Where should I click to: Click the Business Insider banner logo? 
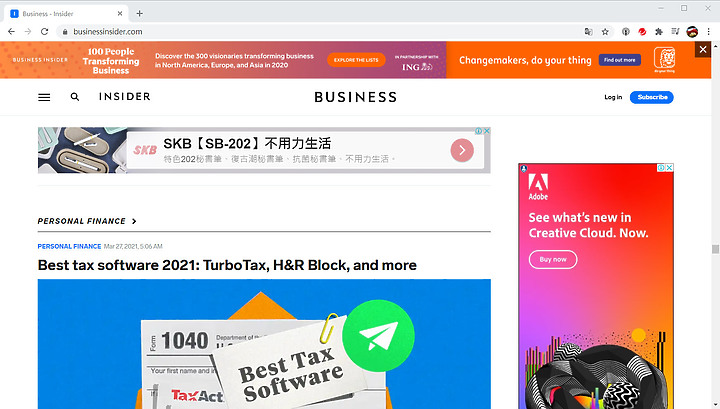tap(40, 60)
